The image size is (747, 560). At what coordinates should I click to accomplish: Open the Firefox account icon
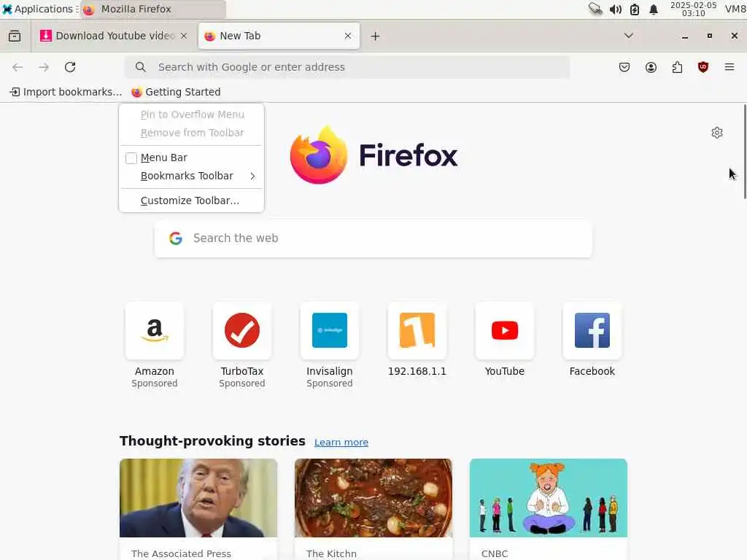click(x=651, y=67)
